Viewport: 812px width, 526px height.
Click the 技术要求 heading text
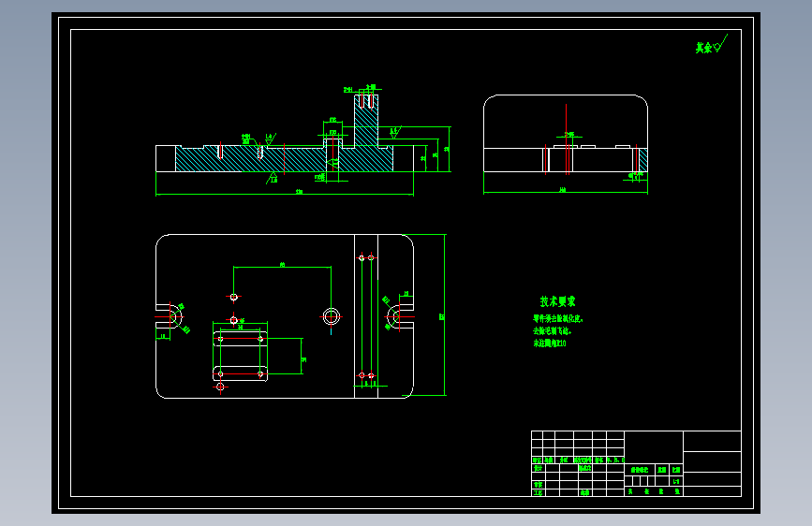pyautogui.click(x=558, y=301)
